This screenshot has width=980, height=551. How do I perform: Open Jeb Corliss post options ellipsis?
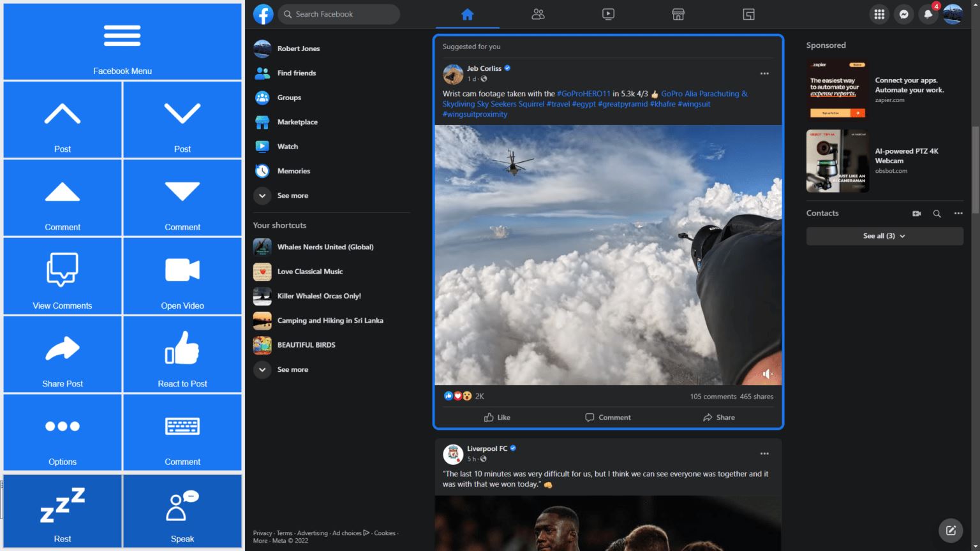pos(764,74)
